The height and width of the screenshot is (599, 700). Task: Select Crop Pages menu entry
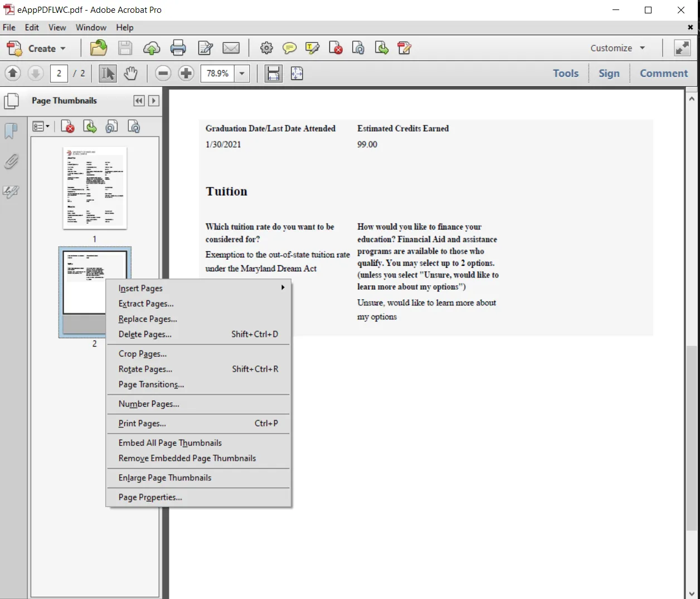[198, 354]
